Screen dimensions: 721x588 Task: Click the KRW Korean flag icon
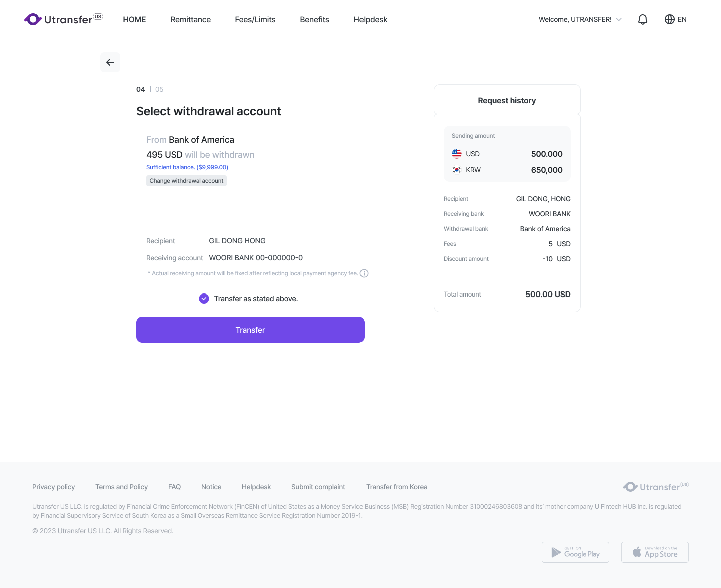coord(457,170)
